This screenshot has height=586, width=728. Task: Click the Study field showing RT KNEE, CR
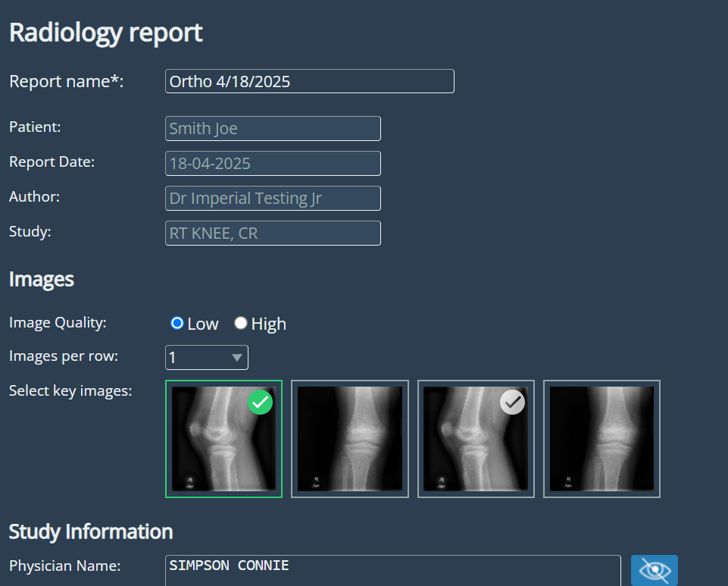tap(273, 233)
